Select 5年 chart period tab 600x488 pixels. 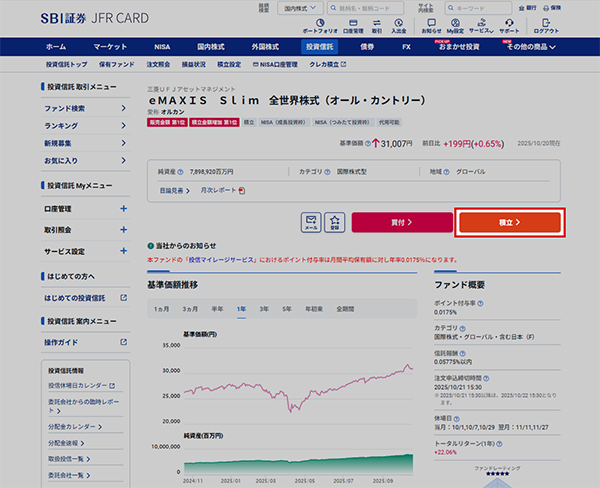(287, 309)
